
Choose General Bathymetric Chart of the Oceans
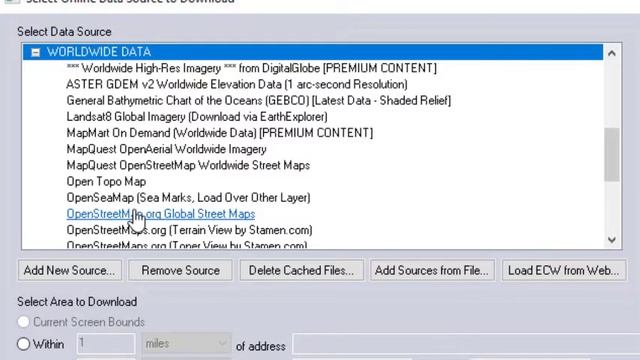coord(259,101)
